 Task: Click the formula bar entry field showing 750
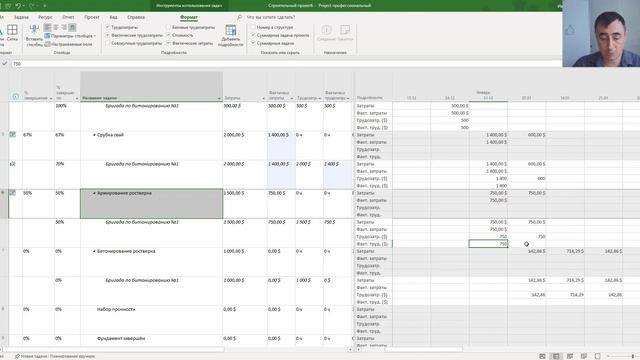click(286, 64)
